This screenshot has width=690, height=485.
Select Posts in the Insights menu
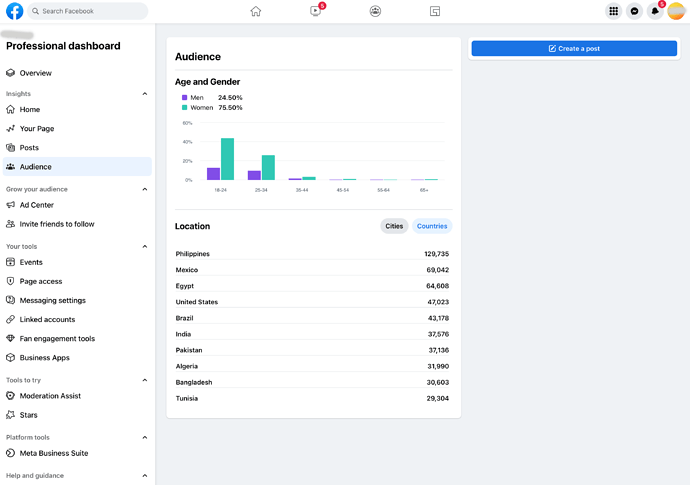29,148
